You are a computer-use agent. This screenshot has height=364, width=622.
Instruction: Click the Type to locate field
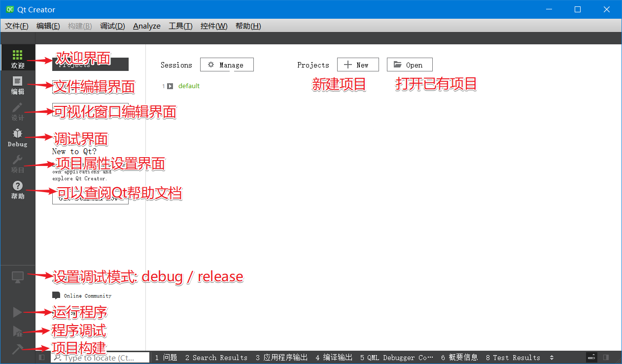click(100, 358)
